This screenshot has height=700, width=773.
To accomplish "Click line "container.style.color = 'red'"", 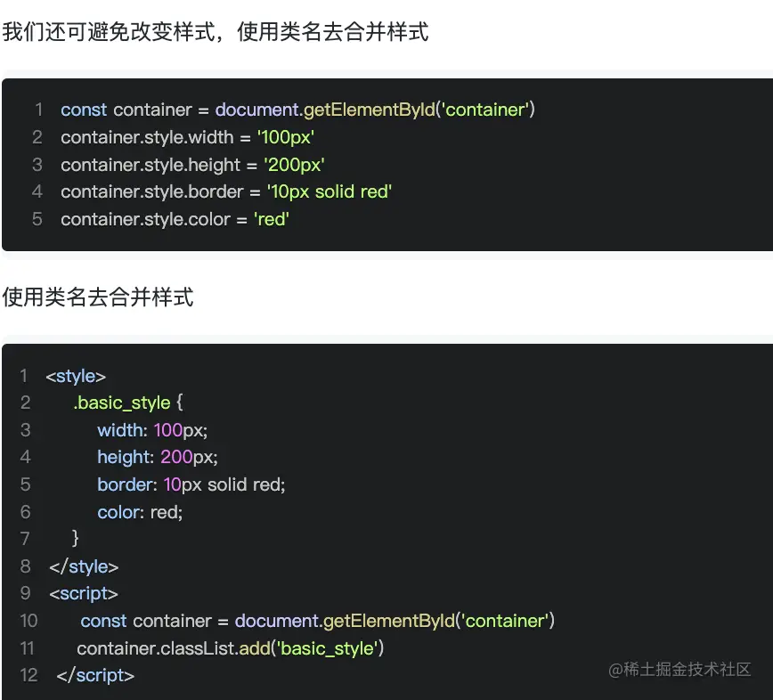I will pyautogui.click(x=175, y=219).
